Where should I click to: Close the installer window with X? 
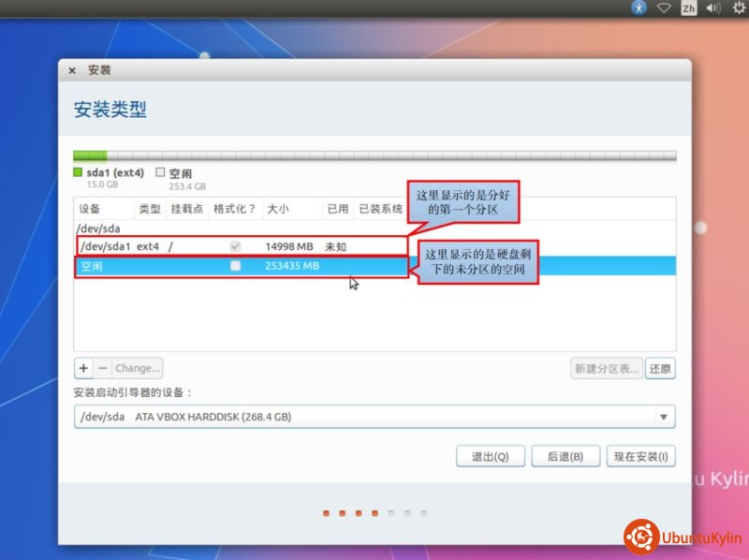pyautogui.click(x=73, y=70)
